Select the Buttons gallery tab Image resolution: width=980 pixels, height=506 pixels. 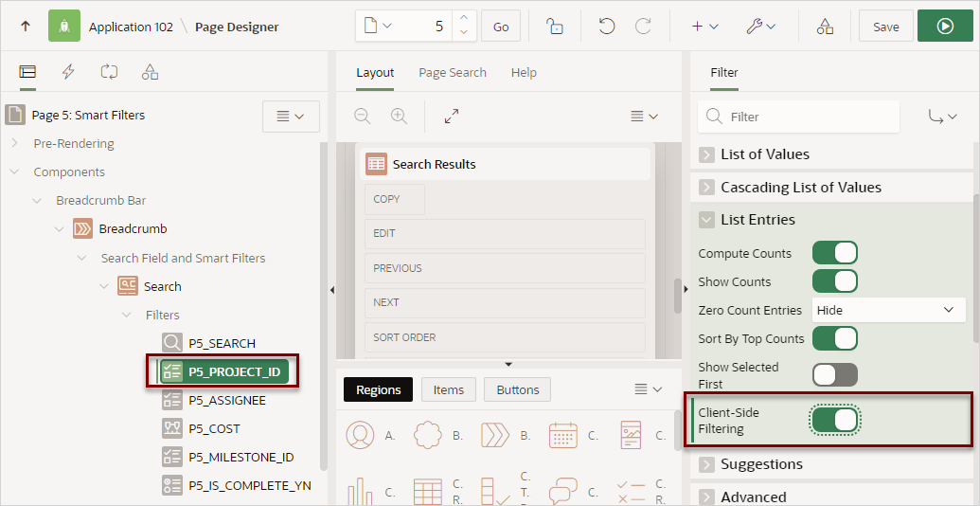518,389
